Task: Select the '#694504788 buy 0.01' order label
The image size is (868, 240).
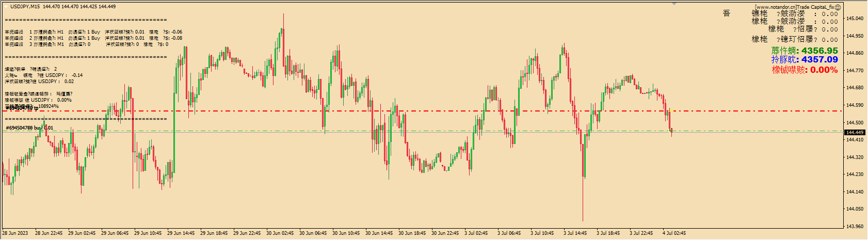Action: [x=29, y=128]
